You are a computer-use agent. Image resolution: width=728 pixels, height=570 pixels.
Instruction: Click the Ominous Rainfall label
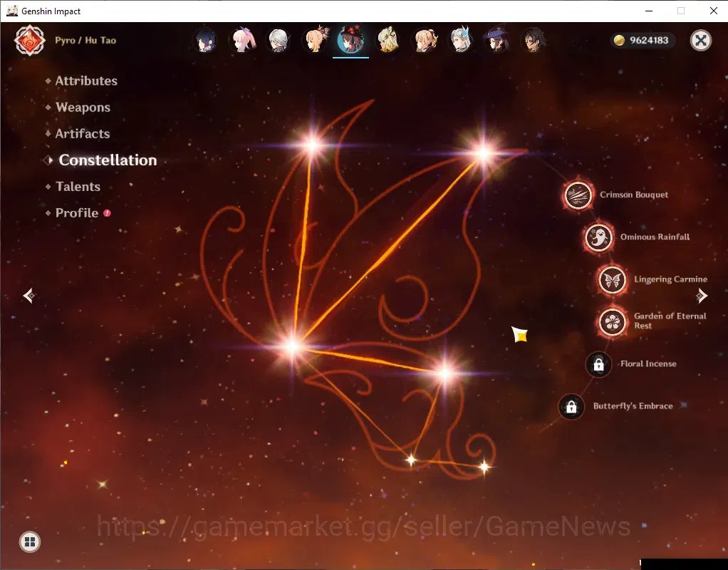pos(655,237)
